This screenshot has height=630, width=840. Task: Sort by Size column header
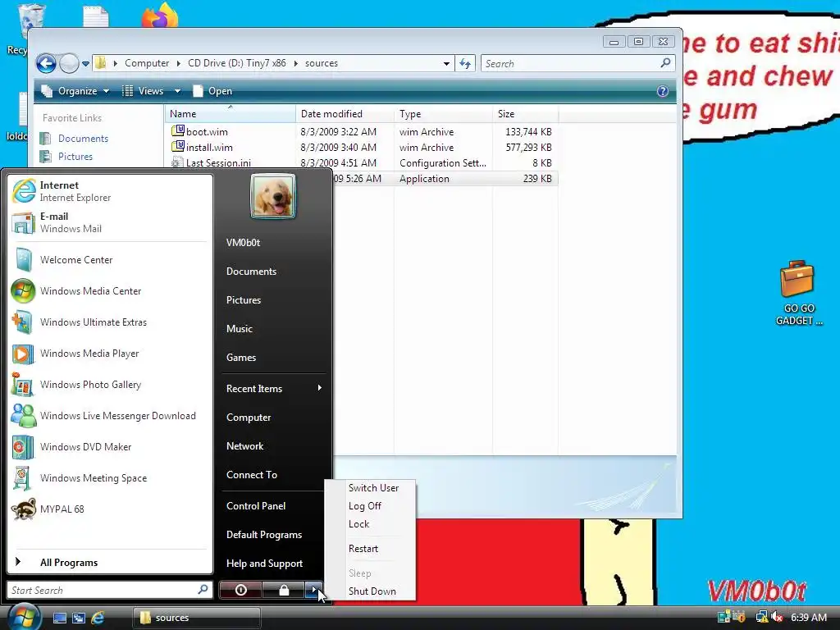[526, 114]
